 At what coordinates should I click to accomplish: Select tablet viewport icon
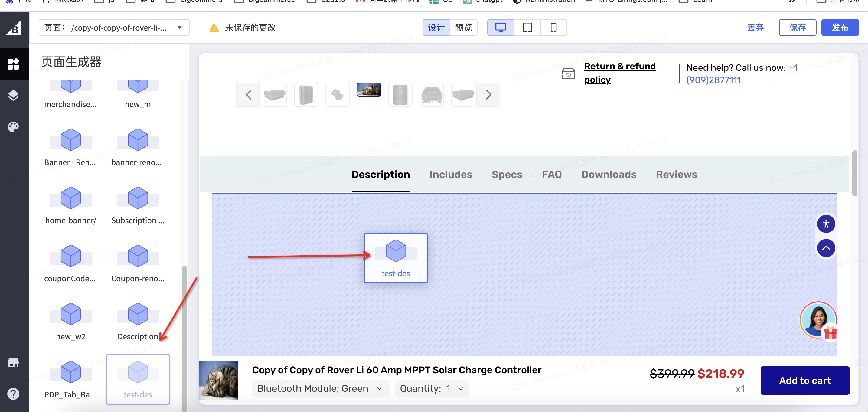[x=527, y=27]
